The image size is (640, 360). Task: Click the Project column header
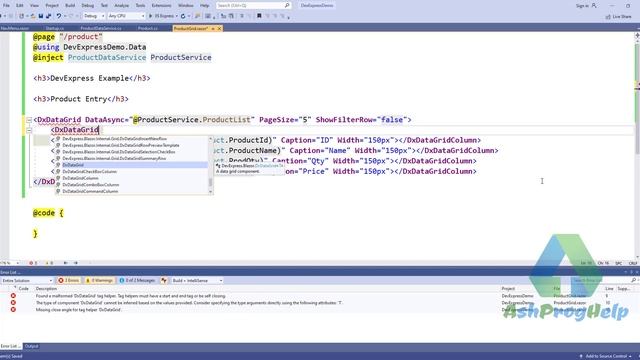(508, 289)
